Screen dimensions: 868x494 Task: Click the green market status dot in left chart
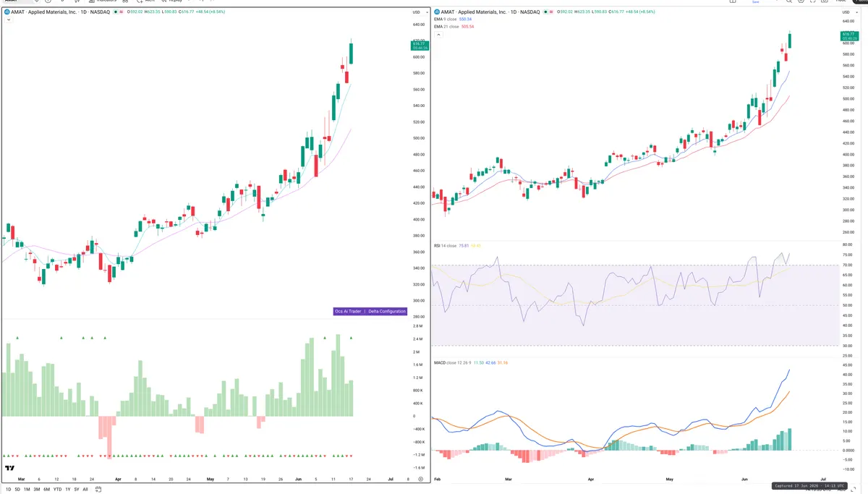[116, 12]
